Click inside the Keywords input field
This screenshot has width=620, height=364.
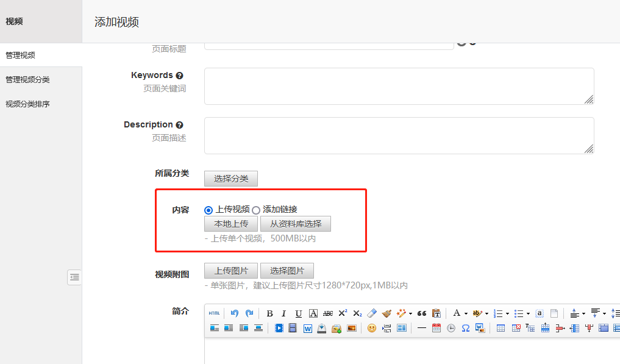tap(398, 85)
